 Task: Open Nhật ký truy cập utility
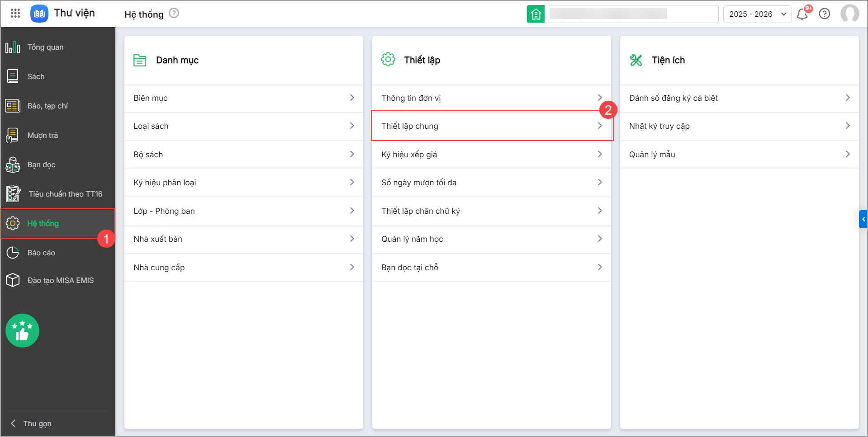[x=739, y=126]
